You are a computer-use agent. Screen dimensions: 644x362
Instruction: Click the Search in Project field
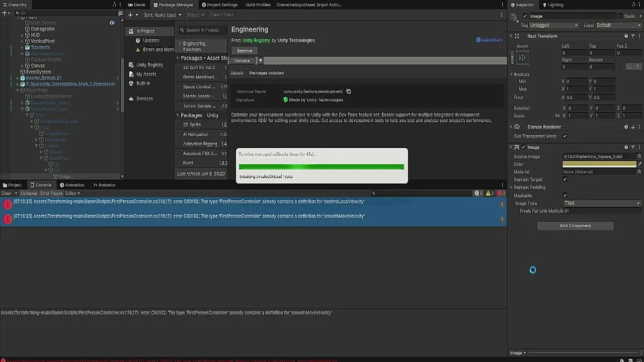tap(203, 30)
